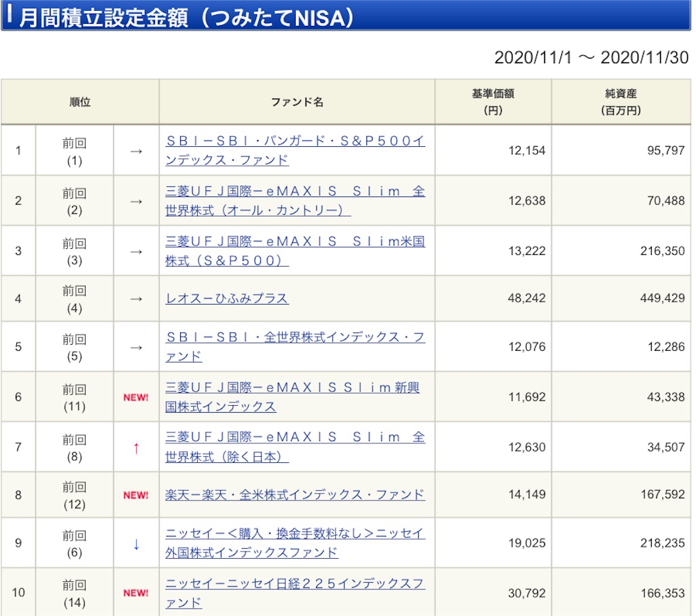Click previous rank 前回(5) cell
The height and width of the screenshot is (616, 696).
tap(75, 347)
